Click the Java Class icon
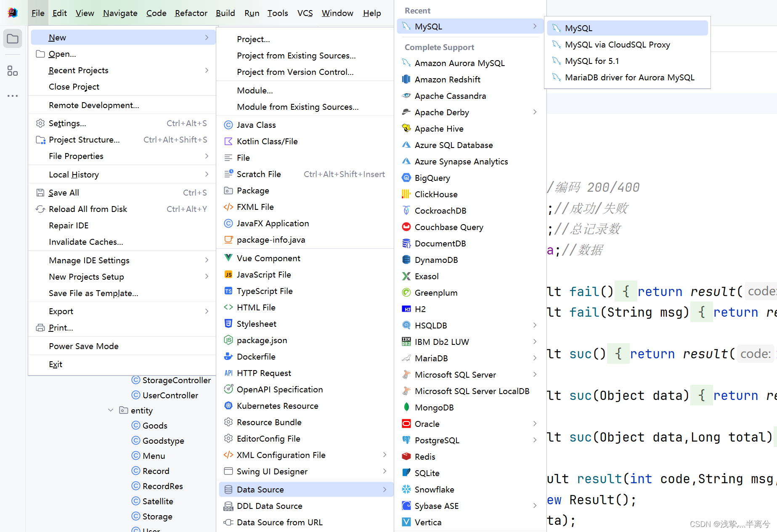This screenshot has width=777, height=532. coord(228,125)
